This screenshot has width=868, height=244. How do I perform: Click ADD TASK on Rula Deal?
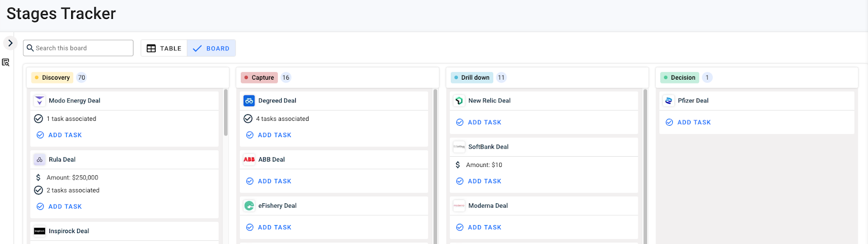coord(59,207)
